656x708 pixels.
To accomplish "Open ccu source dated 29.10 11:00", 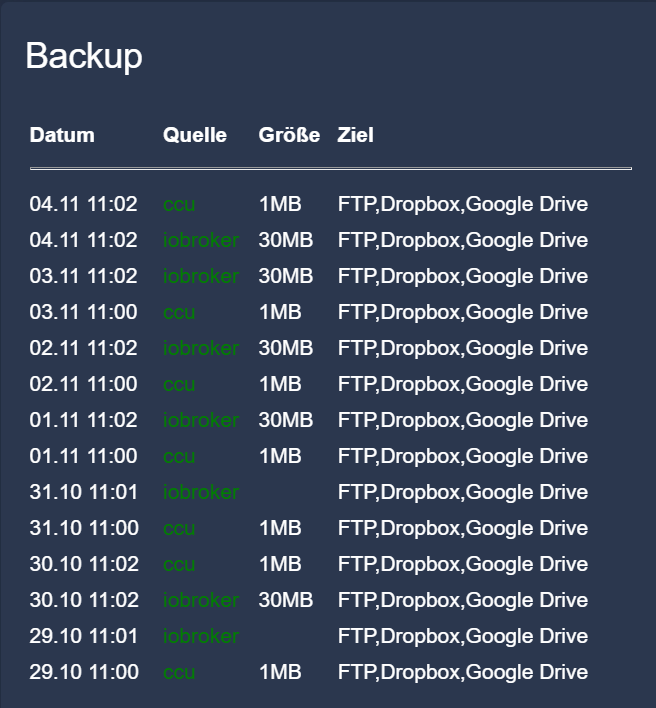I will tap(179, 672).
